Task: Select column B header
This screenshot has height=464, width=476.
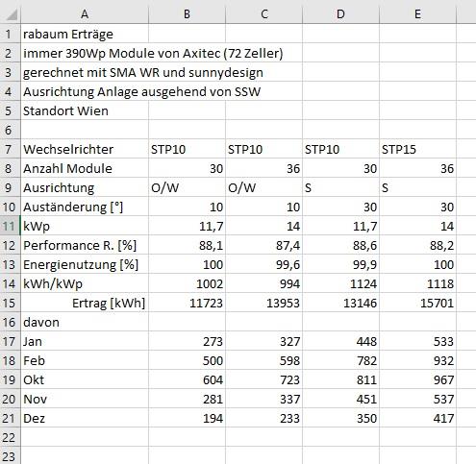Action: pyautogui.click(x=187, y=14)
